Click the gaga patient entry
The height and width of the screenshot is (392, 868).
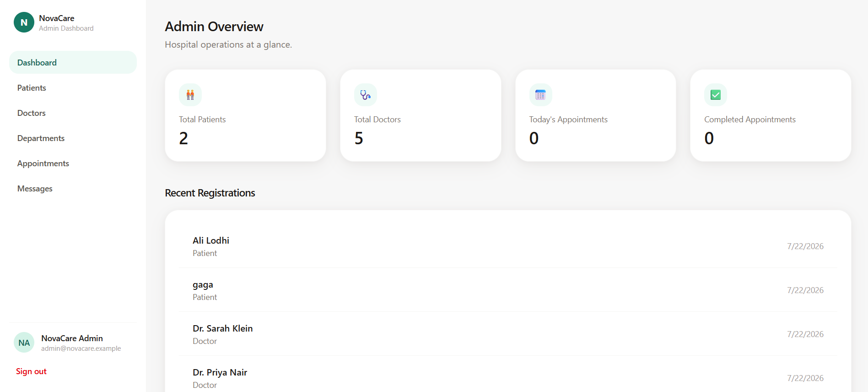point(508,290)
